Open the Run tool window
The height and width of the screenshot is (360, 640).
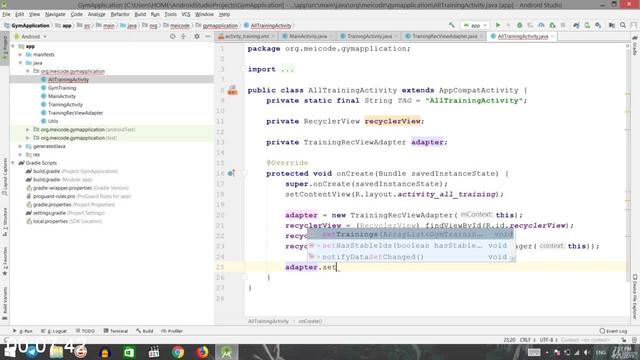click(23, 331)
